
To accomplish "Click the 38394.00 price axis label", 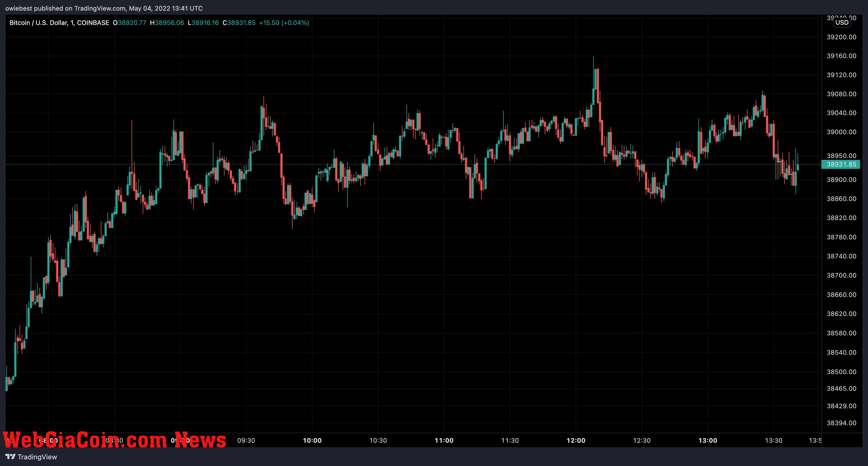I will pyautogui.click(x=841, y=423).
